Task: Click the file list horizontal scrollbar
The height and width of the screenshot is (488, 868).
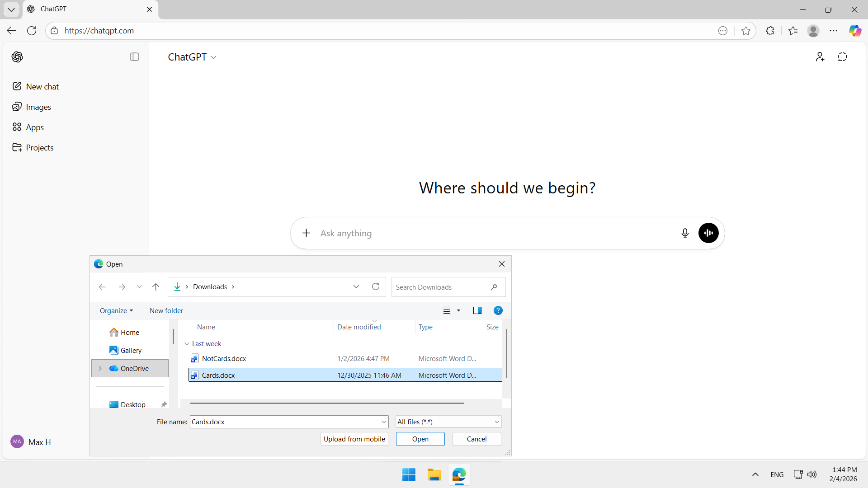Action: 326,403
